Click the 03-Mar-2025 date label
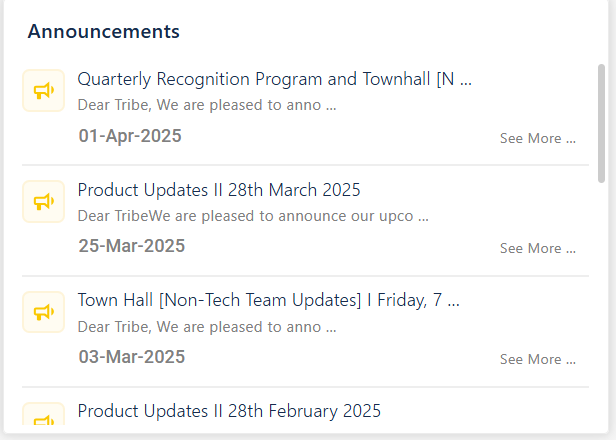616x440 pixels. pyautogui.click(x=132, y=357)
